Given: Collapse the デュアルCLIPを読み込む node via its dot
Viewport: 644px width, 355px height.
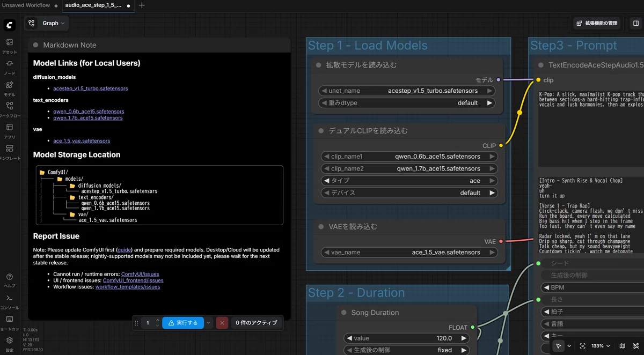Looking at the screenshot, I should [321, 131].
